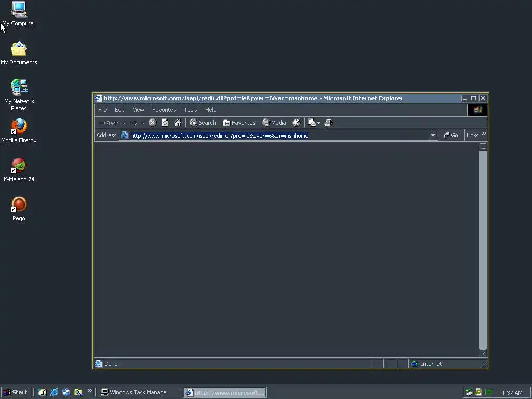Open the Tools menu
532x399 pixels.
pyautogui.click(x=191, y=110)
